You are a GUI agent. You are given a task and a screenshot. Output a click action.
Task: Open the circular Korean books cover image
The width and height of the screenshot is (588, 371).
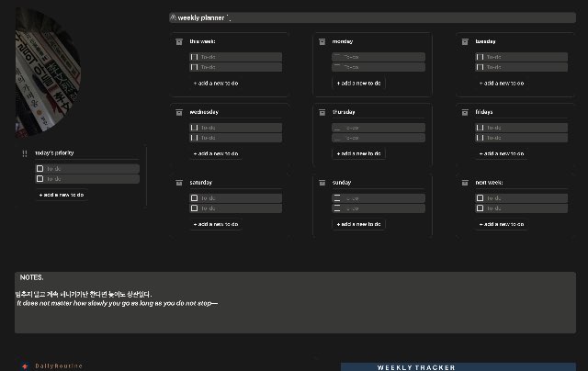coord(47,73)
